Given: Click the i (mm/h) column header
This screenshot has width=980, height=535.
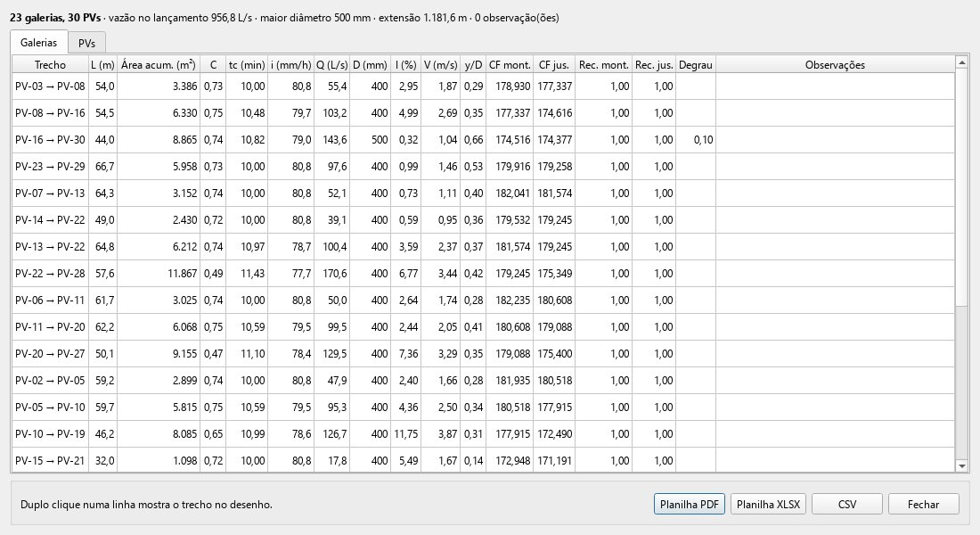Looking at the screenshot, I should click(290, 64).
